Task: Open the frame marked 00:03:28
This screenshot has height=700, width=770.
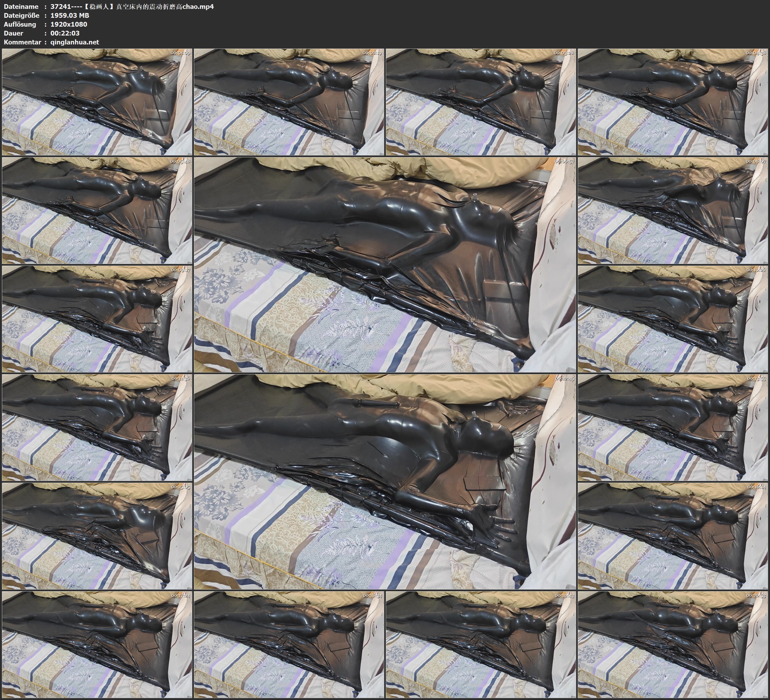Action: pyautogui.click(x=481, y=102)
